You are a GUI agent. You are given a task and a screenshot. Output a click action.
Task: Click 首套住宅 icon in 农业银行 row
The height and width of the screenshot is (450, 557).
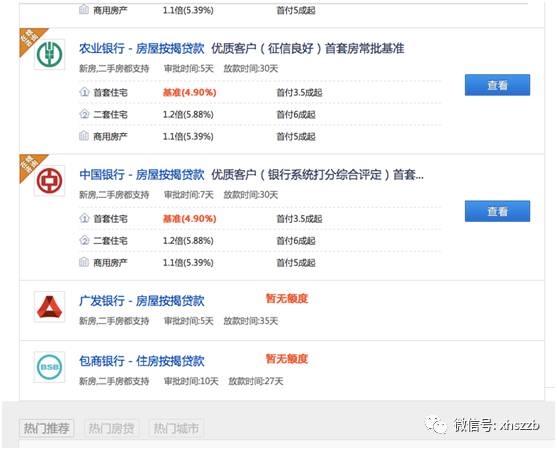84,92
